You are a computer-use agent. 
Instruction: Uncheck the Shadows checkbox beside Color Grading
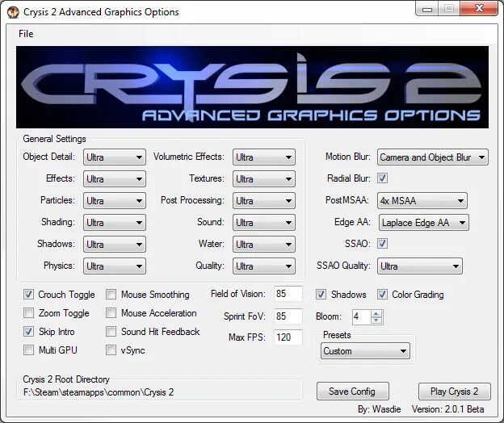tap(321, 294)
